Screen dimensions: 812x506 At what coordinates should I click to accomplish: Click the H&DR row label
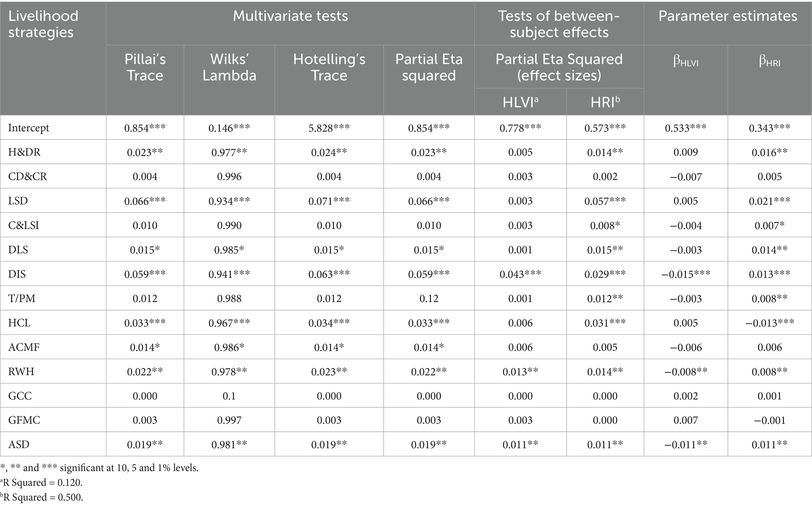(x=24, y=152)
